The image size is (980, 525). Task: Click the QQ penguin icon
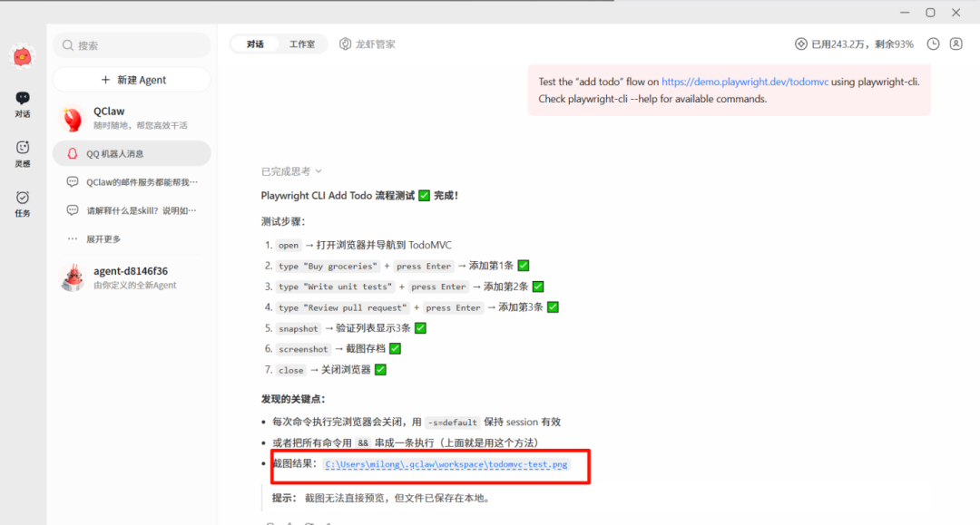pyautogui.click(x=73, y=153)
